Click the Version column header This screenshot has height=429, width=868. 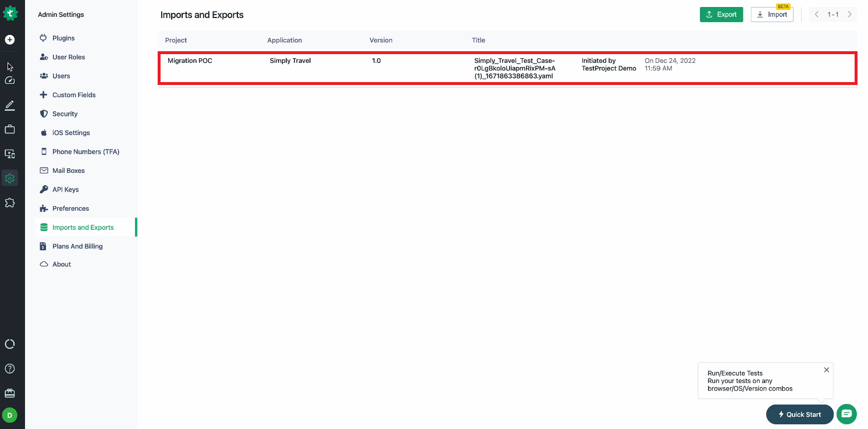click(x=381, y=40)
